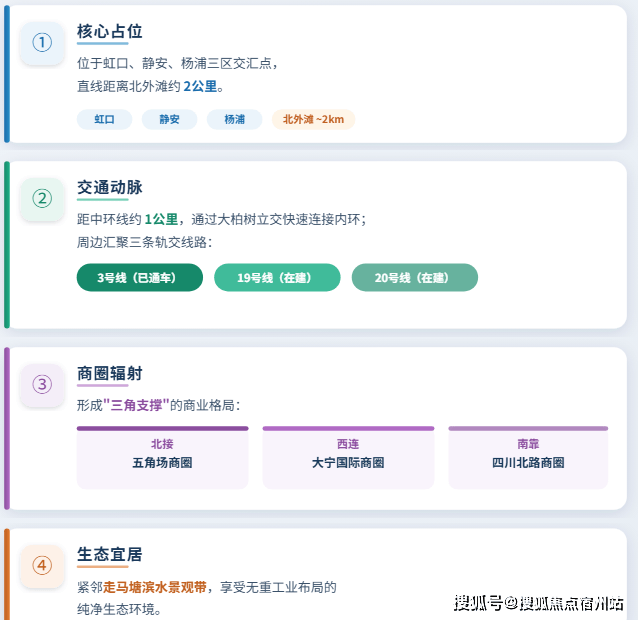The image size is (638, 620).
Task: Click the 20号线（在建）pill
Action: point(415,277)
